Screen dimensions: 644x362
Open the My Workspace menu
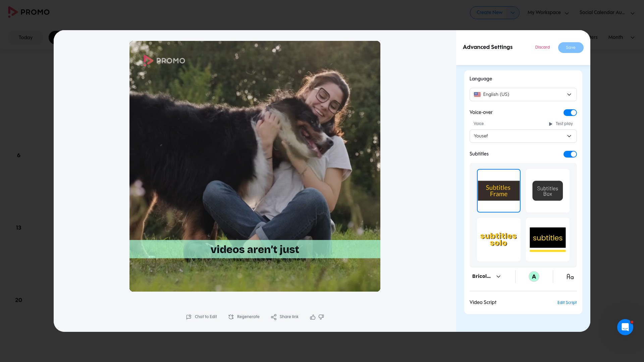click(548, 13)
